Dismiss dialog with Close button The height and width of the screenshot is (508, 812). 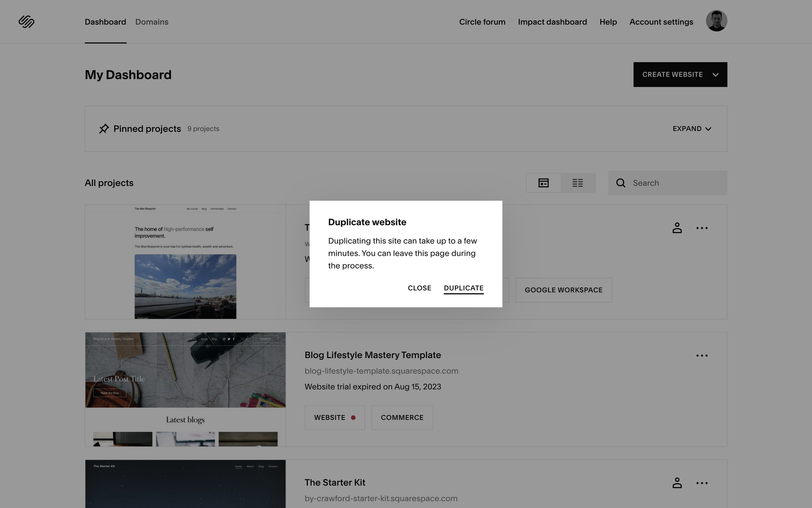pos(419,288)
